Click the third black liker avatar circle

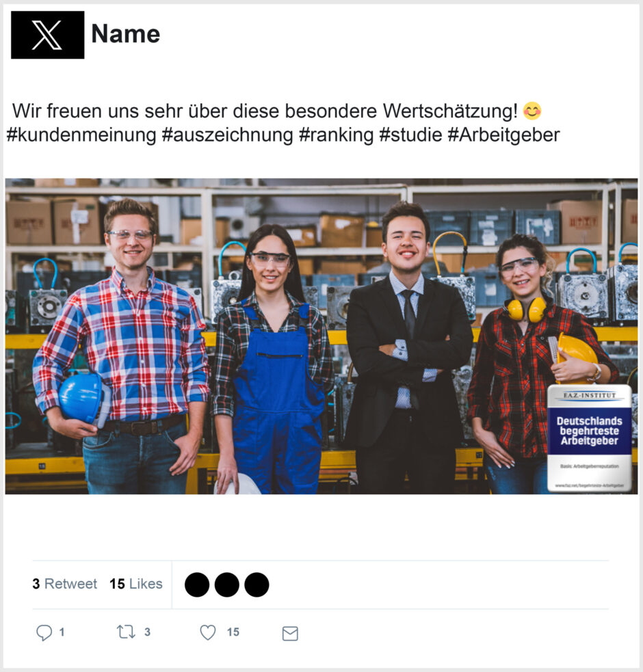click(x=257, y=584)
